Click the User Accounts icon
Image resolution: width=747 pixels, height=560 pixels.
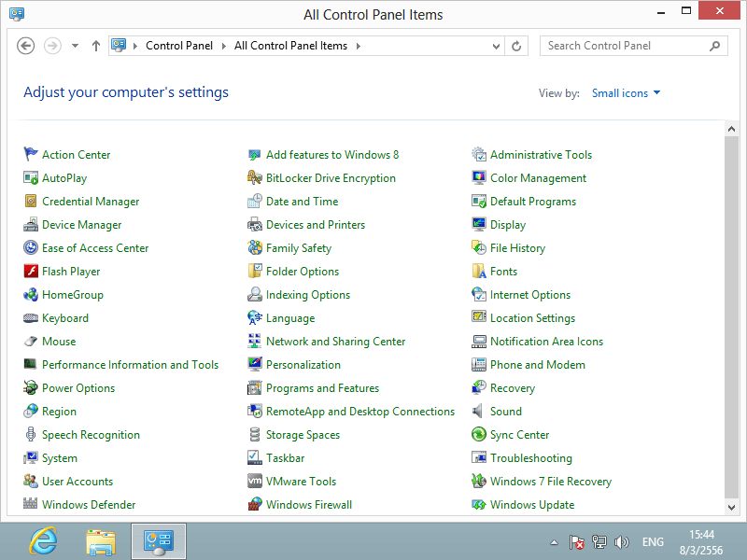(31, 481)
